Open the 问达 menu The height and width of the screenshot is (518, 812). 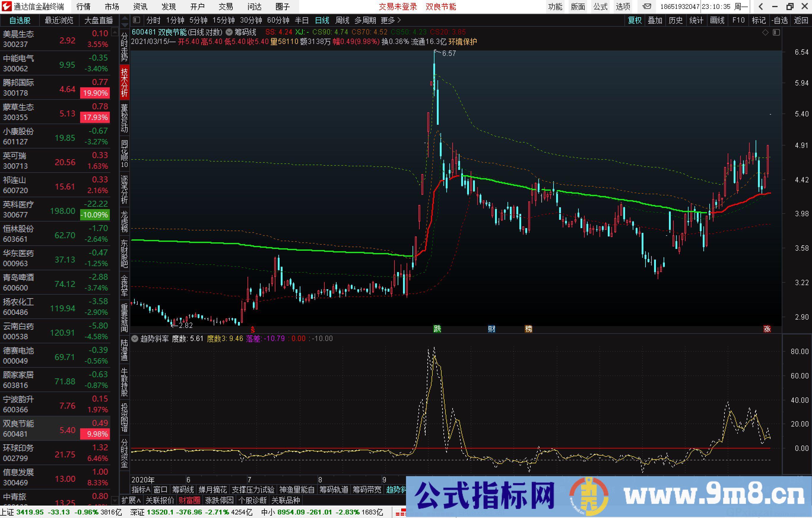pyautogui.click(x=254, y=7)
